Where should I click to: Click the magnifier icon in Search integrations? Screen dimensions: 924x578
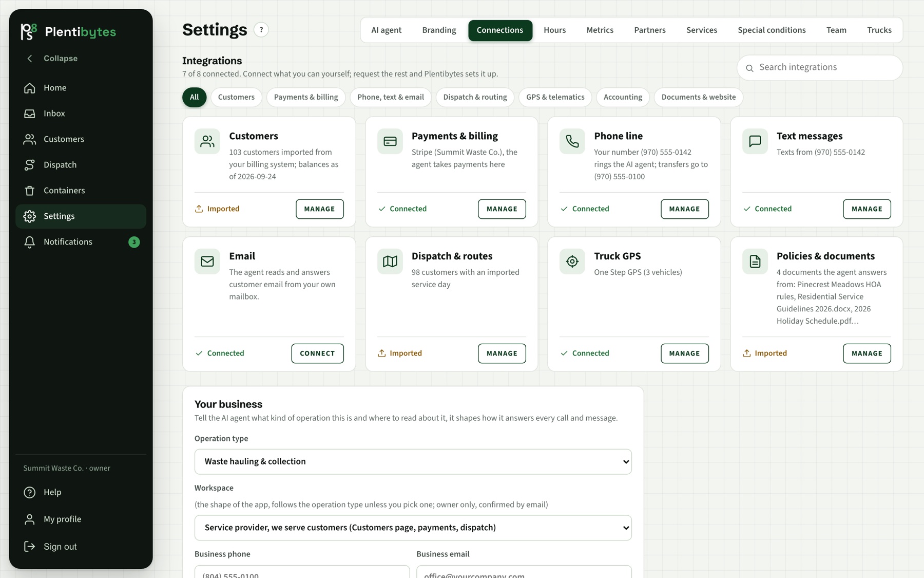(749, 68)
